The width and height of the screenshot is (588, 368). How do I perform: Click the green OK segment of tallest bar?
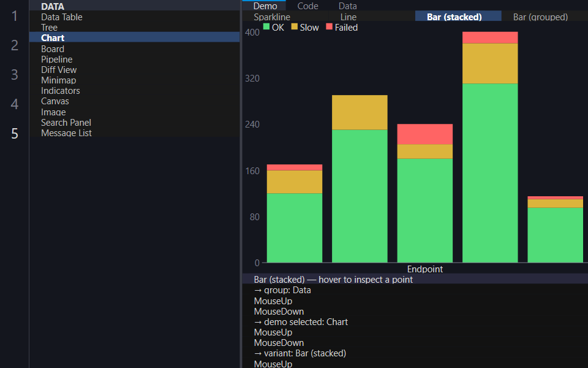[490, 173]
